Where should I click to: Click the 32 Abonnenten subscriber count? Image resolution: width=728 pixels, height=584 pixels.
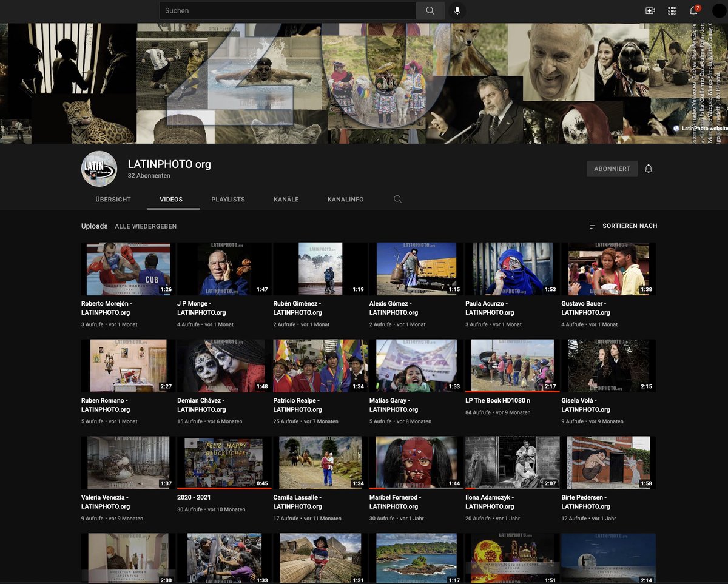149,176
